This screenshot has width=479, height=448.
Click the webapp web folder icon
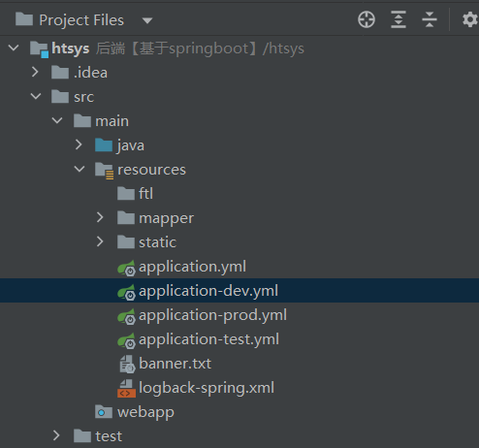click(x=104, y=412)
